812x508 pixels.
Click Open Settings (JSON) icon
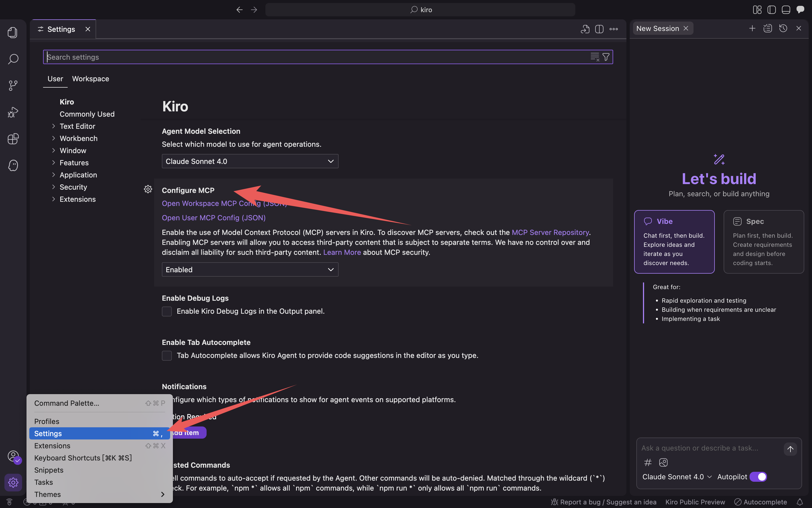(585, 29)
